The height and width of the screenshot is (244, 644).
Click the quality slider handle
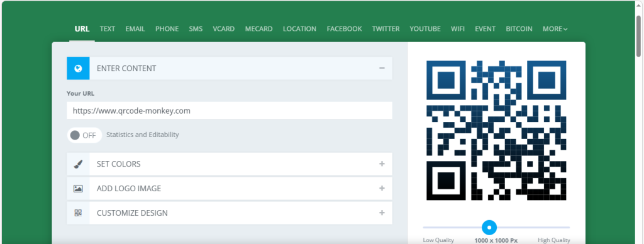(489, 227)
